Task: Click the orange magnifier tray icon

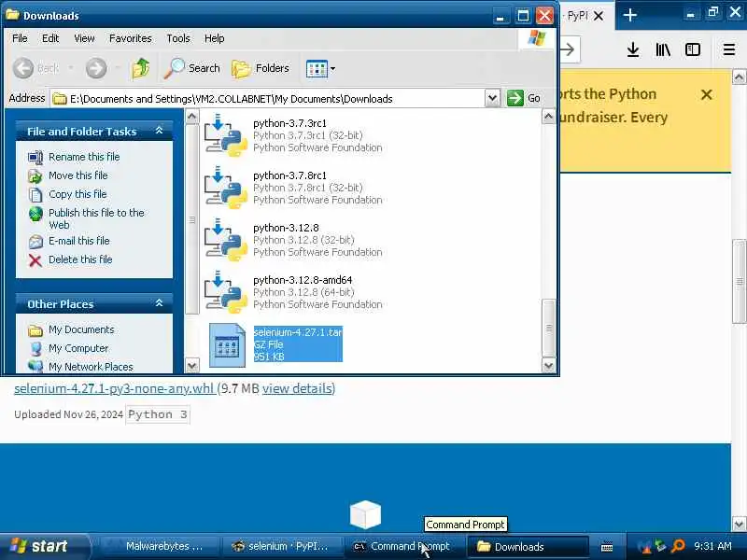Action: tap(678, 546)
